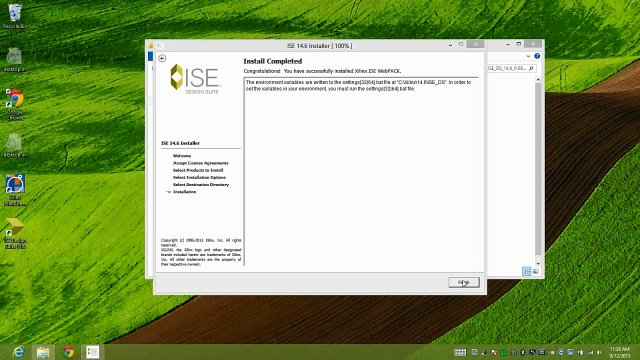Expand the Explorer ribbon chevron

click(528, 56)
